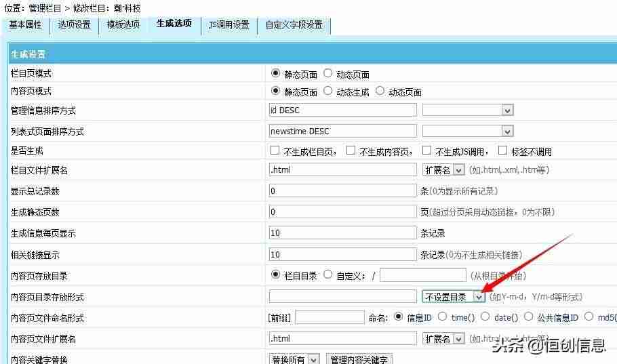Select the 生成选项 tab

pos(174,24)
